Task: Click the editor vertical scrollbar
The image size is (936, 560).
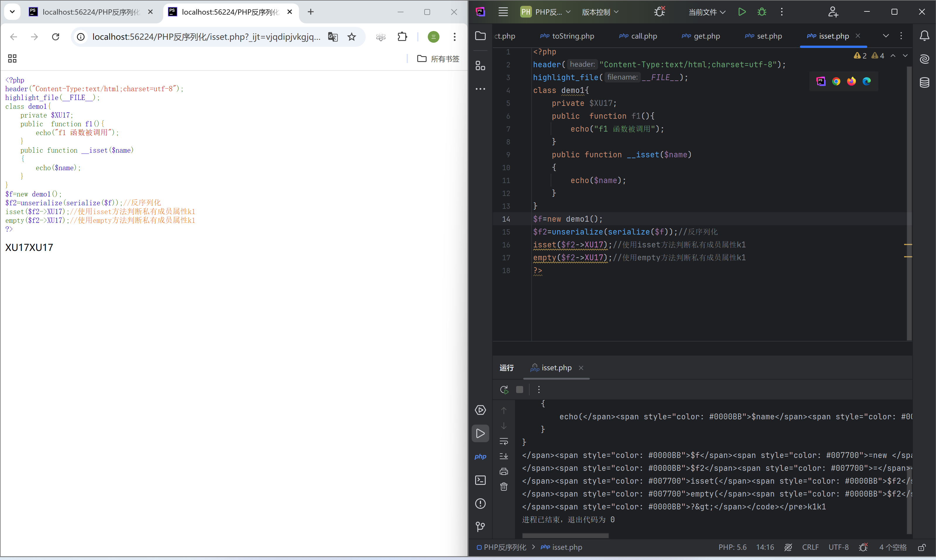Action: pyautogui.click(x=909, y=203)
